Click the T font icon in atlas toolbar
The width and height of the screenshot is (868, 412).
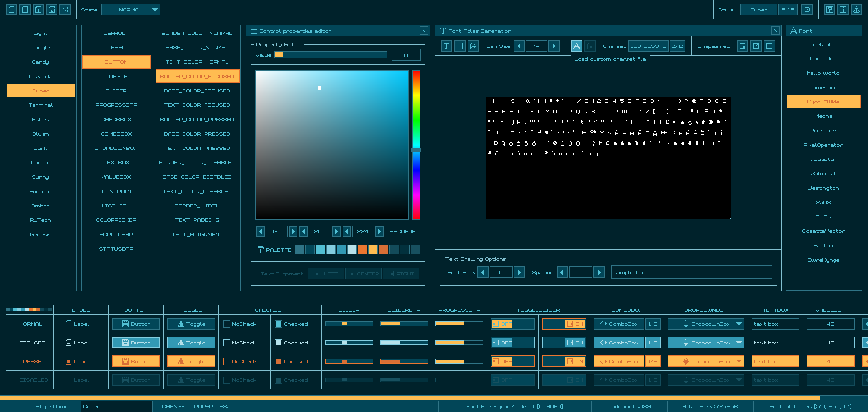tap(446, 46)
